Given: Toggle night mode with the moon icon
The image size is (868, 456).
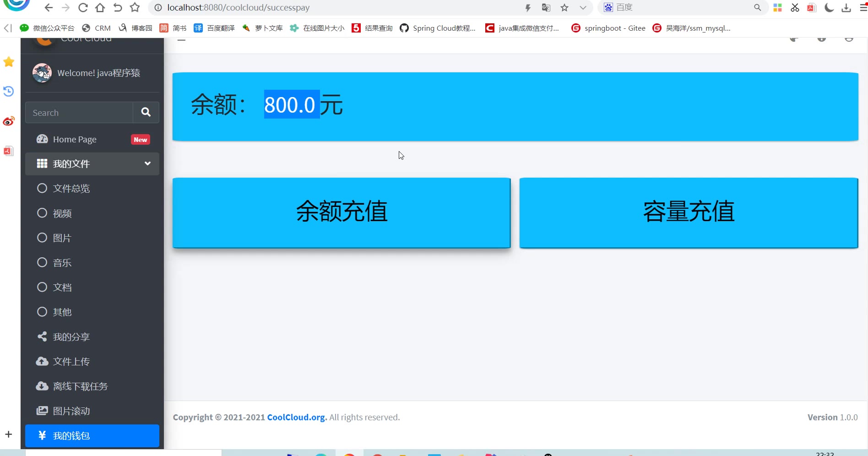Looking at the screenshot, I should pos(829,7).
